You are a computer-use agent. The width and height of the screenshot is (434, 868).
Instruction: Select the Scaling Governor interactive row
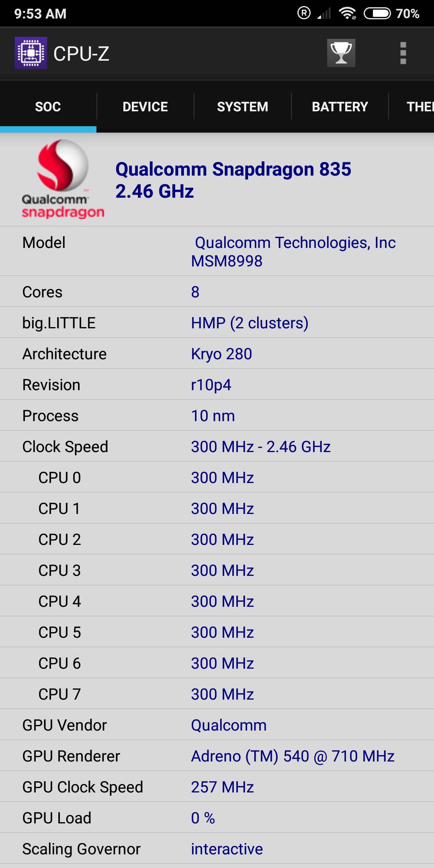click(x=217, y=849)
